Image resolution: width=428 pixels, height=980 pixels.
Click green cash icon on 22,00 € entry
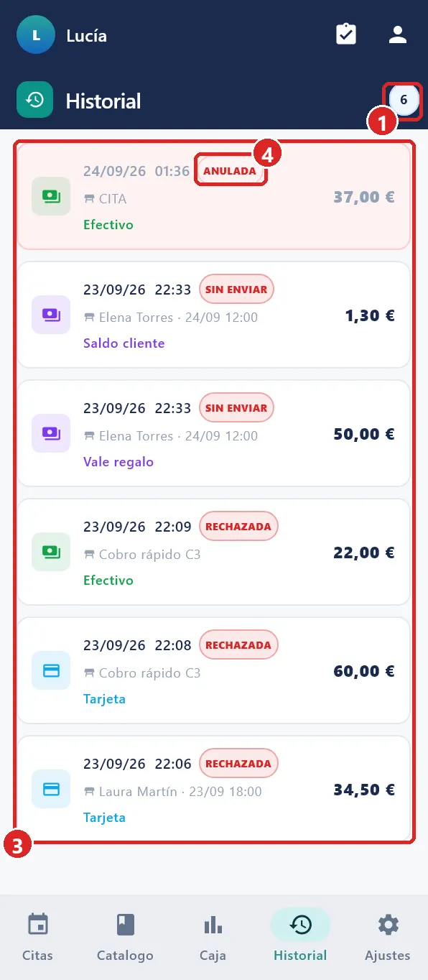point(51,552)
